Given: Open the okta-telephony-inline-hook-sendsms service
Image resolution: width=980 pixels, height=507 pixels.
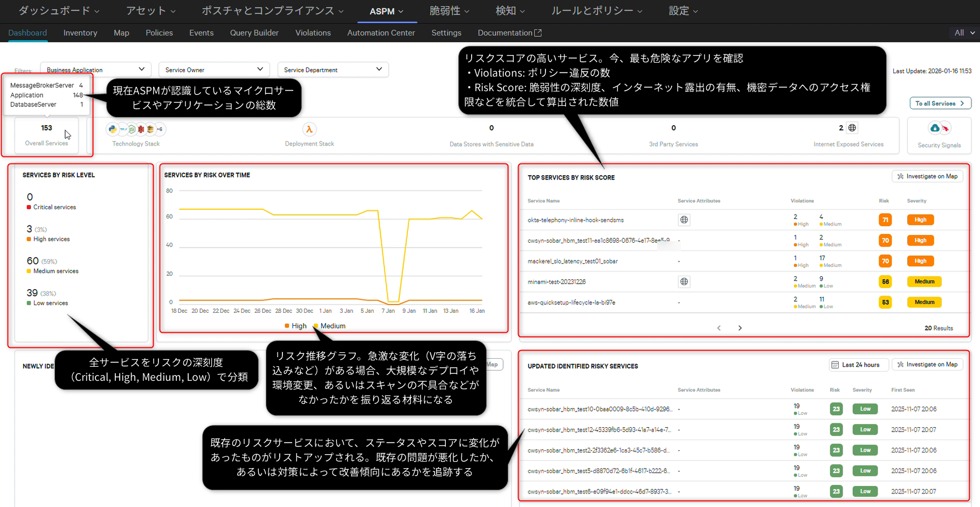Looking at the screenshot, I should tap(575, 220).
